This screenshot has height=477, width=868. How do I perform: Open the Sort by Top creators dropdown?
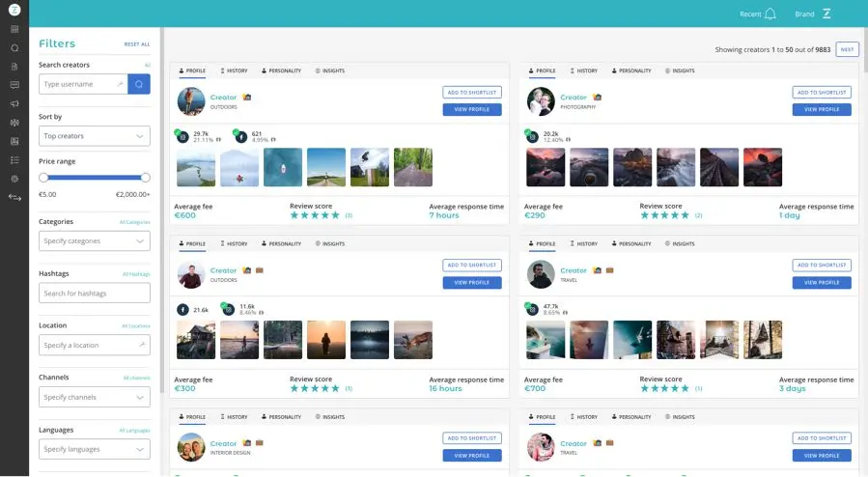click(94, 136)
